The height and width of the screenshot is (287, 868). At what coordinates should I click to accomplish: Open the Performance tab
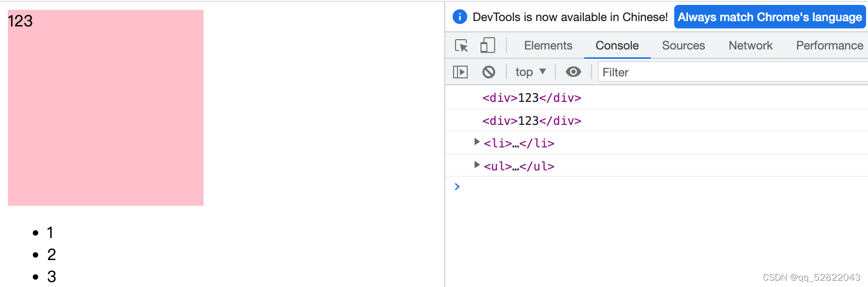[829, 46]
